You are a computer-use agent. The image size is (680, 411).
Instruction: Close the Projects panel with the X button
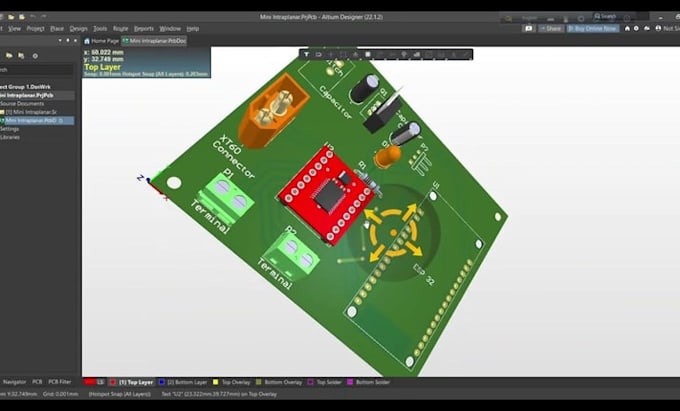point(75,40)
